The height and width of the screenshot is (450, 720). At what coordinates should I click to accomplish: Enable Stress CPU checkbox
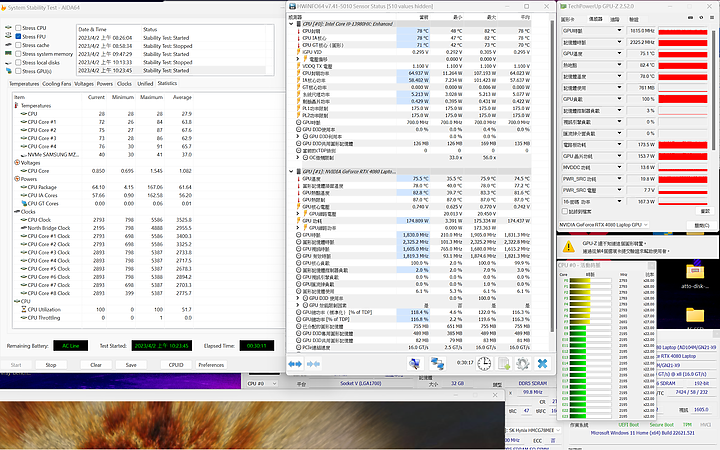coord(18,28)
